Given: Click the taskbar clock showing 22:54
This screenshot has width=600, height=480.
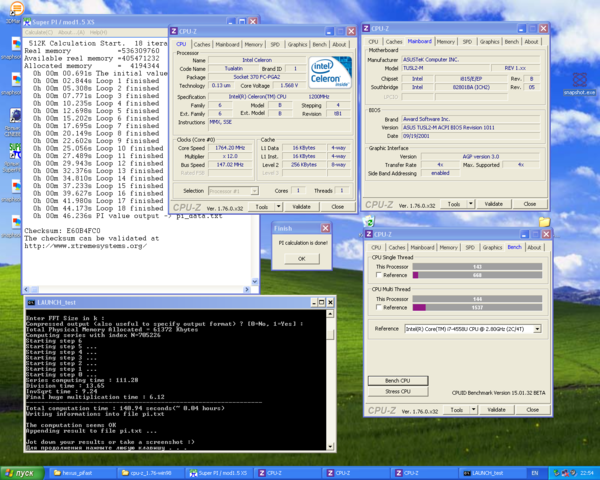Looking at the screenshot, I should tap(587, 473).
